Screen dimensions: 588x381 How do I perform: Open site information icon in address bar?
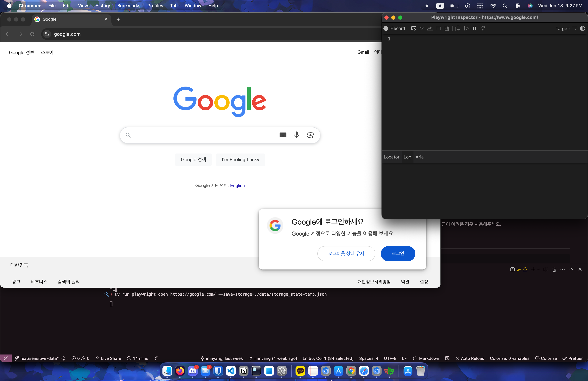pyautogui.click(x=47, y=34)
